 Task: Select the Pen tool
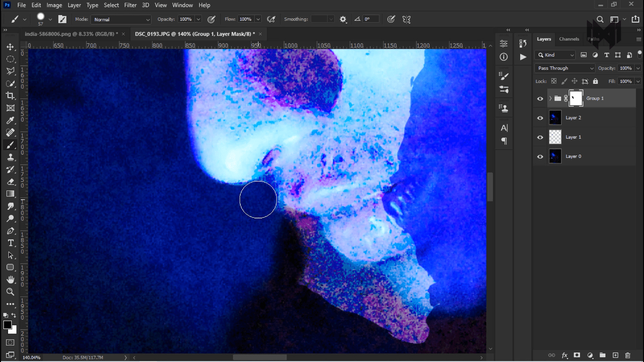pos(10,231)
